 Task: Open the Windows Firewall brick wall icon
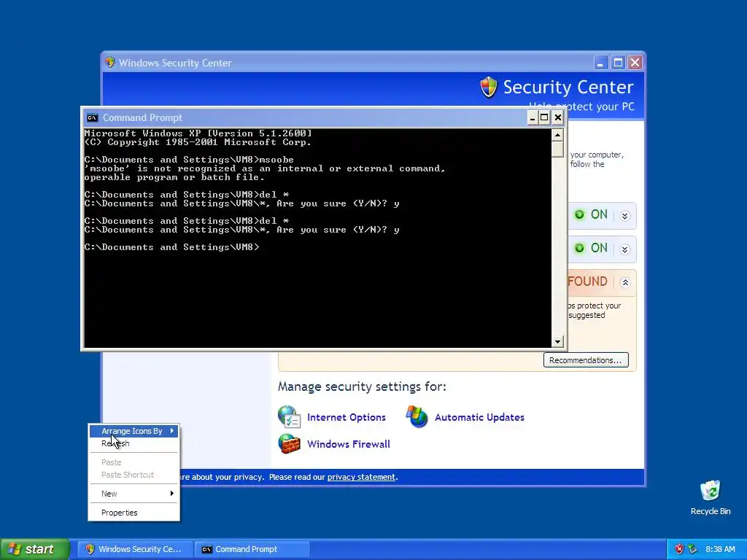click(x=289, y=444)
